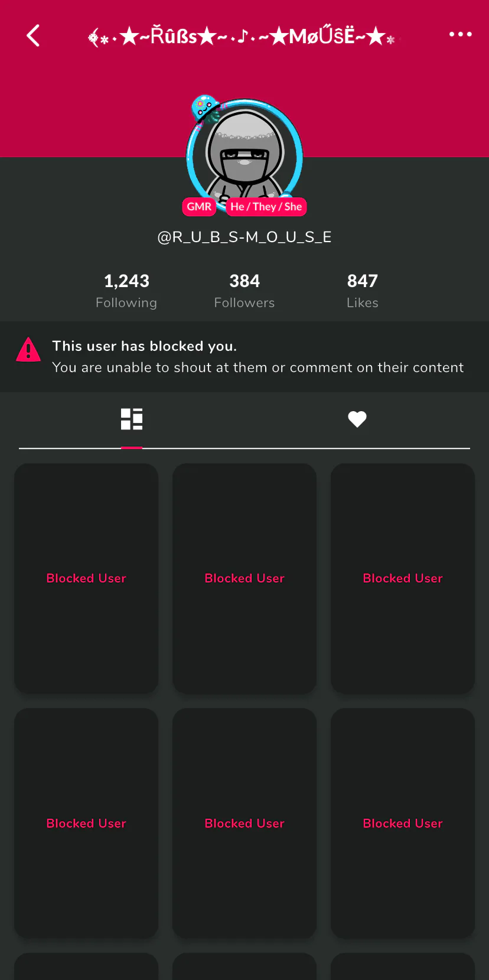Tap the red warning triangle icon
The image size is (489, 980).
[x=28, y=349]
